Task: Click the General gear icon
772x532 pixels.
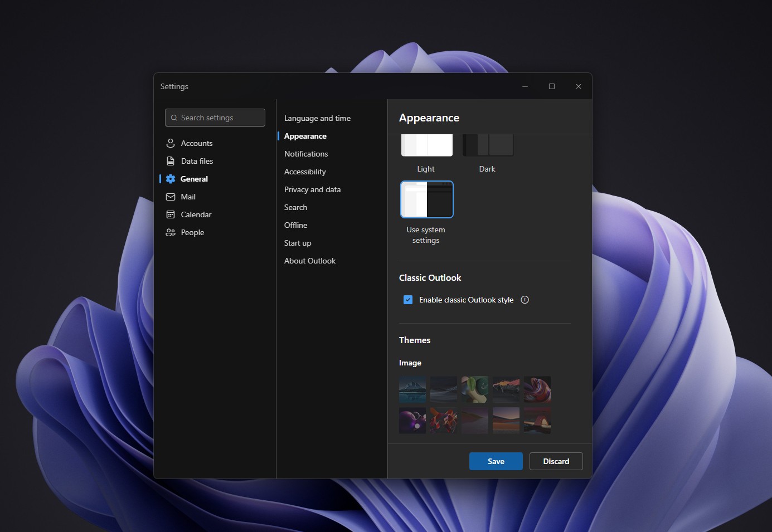Action: tap(171, 179)
